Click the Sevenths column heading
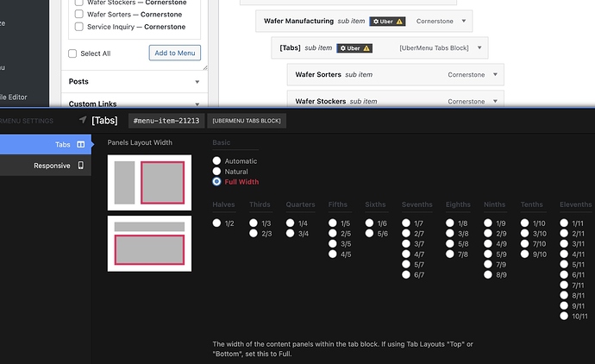 tap(417, 204)
